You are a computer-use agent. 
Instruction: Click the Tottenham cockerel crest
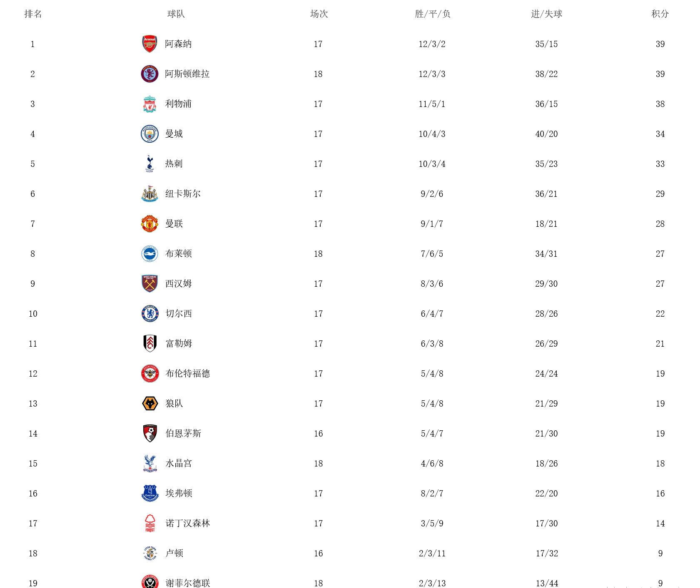[x=149, y=164]
